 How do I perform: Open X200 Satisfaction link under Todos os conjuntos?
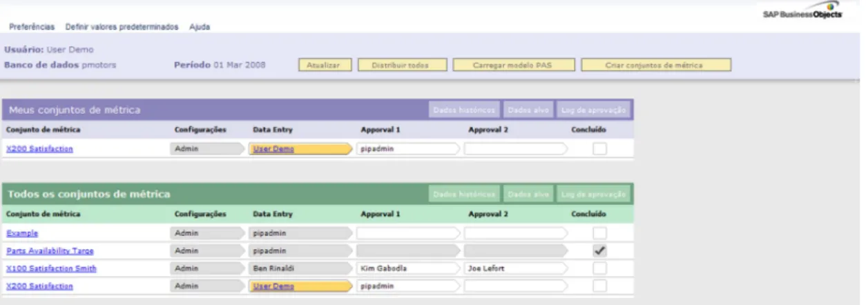[x=39, y=286]
